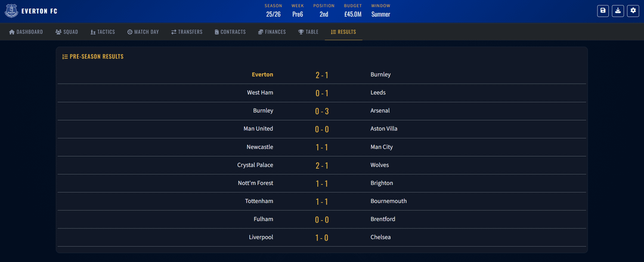Click the trophy icon for Table
This screenshot has width=644, height=262.
tap(301, 32)
